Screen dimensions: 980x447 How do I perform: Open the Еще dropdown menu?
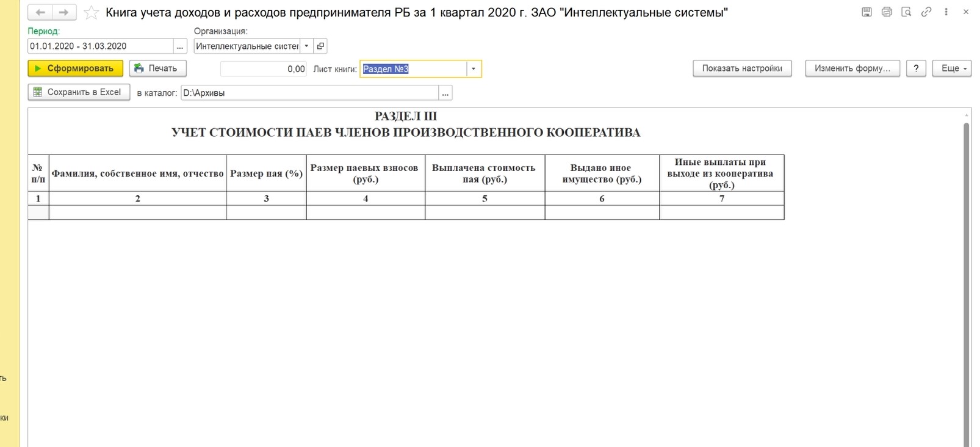pyautogui.click(x=952, y=68)
